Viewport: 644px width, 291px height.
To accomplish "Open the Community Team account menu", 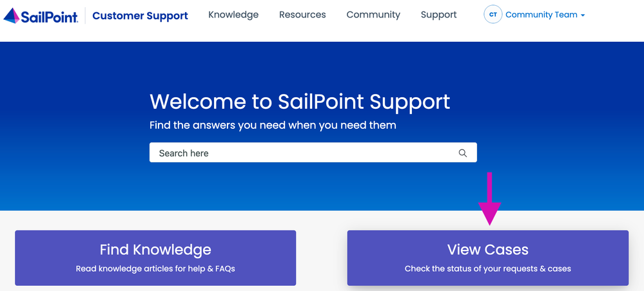I will point(541,15).
